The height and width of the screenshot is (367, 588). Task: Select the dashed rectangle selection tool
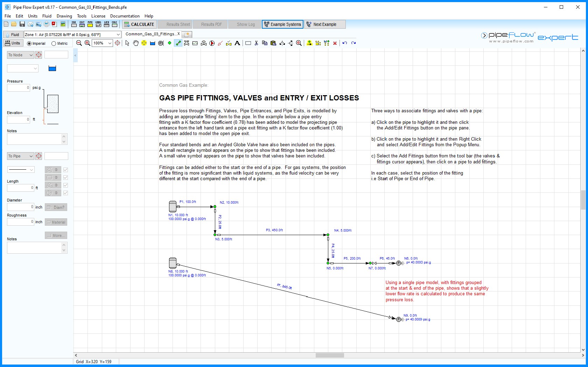[248, 43]
